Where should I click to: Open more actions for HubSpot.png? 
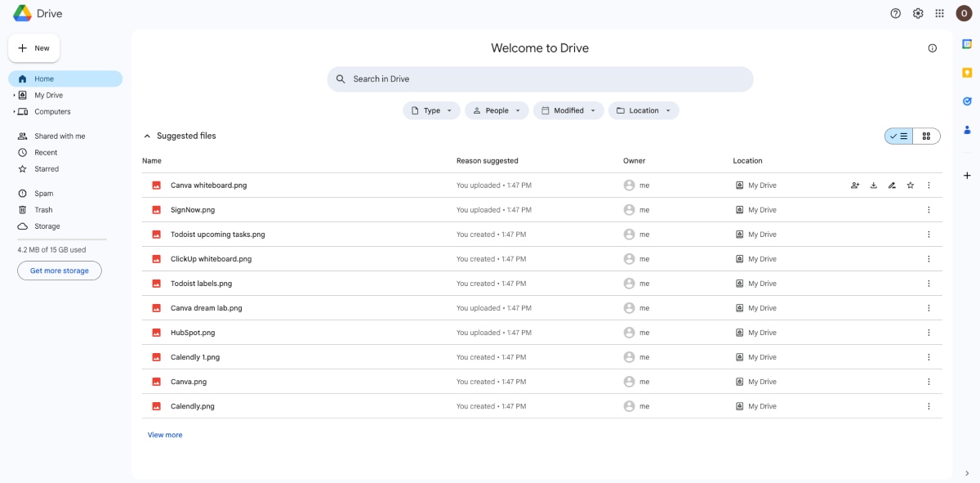[x=929, y=333]
